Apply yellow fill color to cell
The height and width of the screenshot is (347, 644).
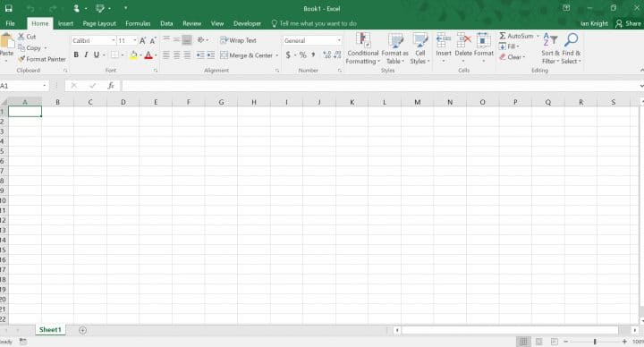133,55
